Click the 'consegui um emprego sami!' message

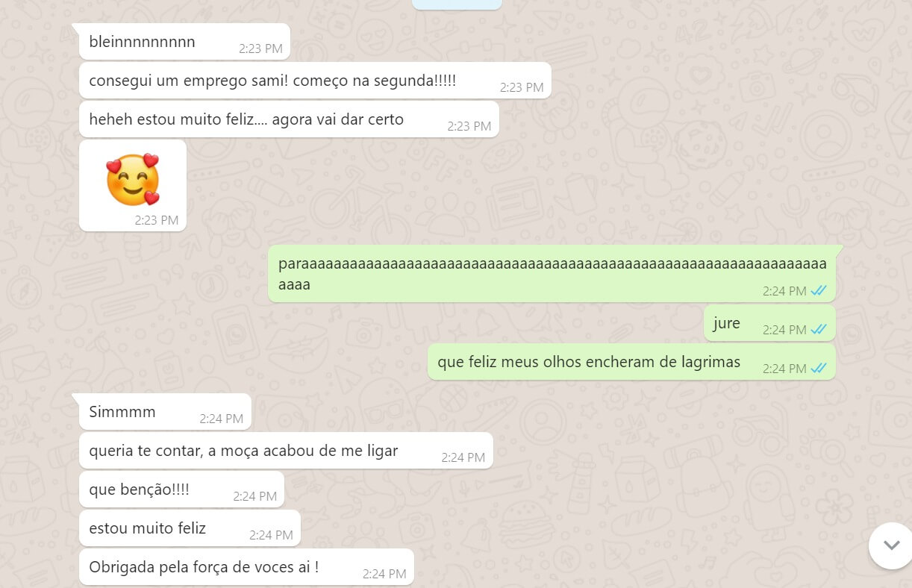point(315,81)
